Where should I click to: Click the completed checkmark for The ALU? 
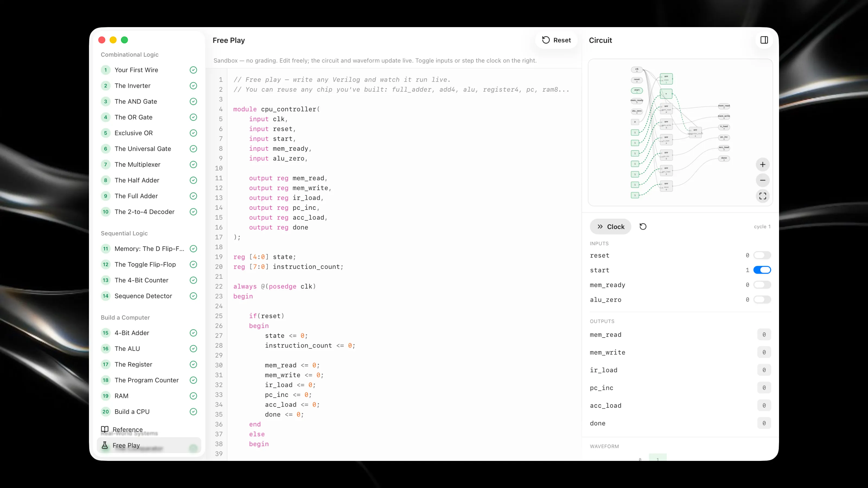(193, 349)
